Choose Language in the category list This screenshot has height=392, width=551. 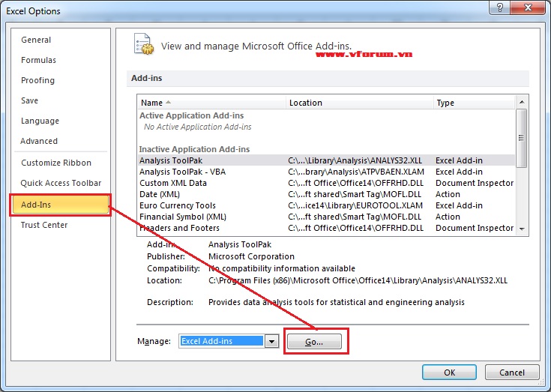point(40,121)
